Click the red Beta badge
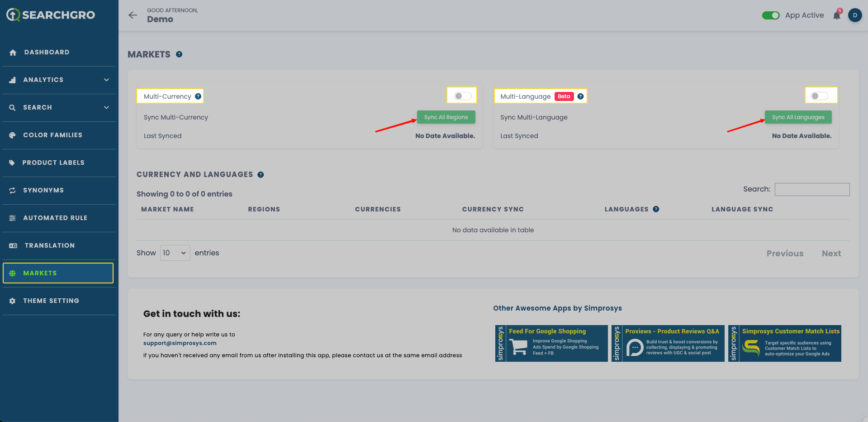This screenshot has width=868, height=422. [564, 96]
